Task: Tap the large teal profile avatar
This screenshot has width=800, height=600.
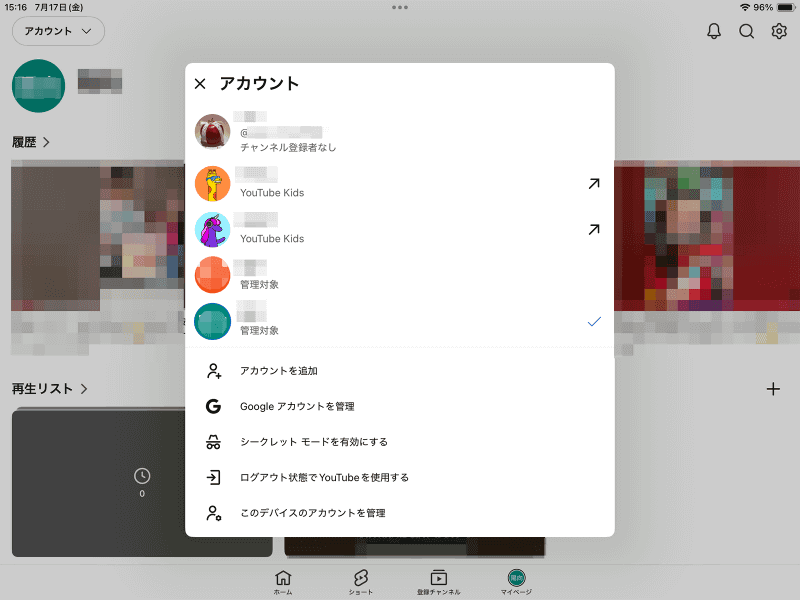Action: (x=38, y=86)
